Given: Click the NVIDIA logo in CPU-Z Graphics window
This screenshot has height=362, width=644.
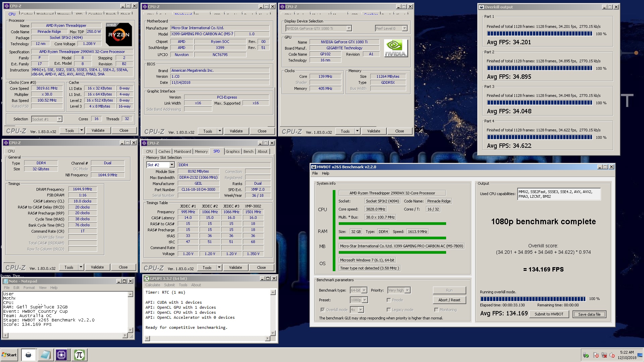Looking at the screenshot, I should coord(396,48).
